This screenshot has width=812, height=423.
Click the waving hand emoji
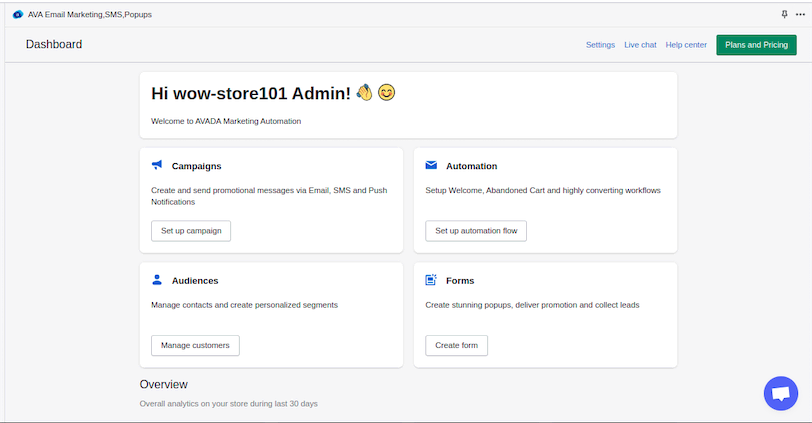pyautogui.click(x=365, y=92)
